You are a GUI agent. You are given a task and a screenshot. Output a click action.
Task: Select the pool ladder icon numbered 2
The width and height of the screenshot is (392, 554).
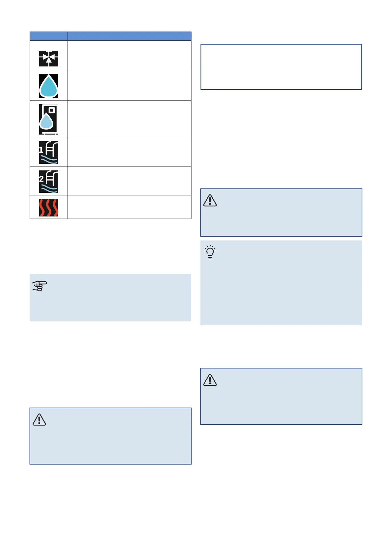pyautogui.click(x=49, y=181)
